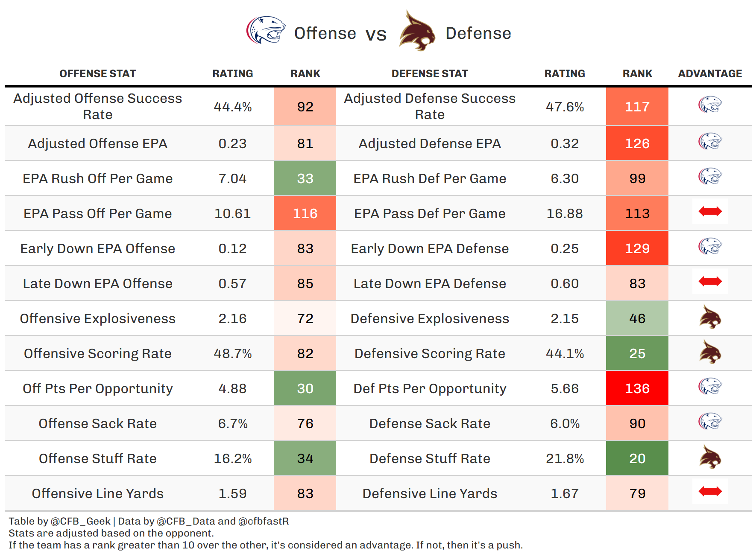Select the dark green rank 20 cell
Screen dimensions: 756x560
pyautogui.click(x=637, y=458)
